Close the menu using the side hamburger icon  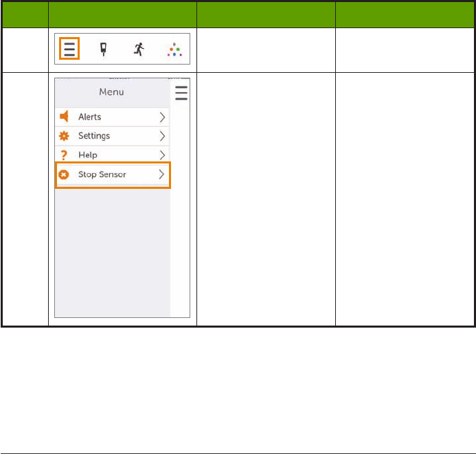(181, 93)
